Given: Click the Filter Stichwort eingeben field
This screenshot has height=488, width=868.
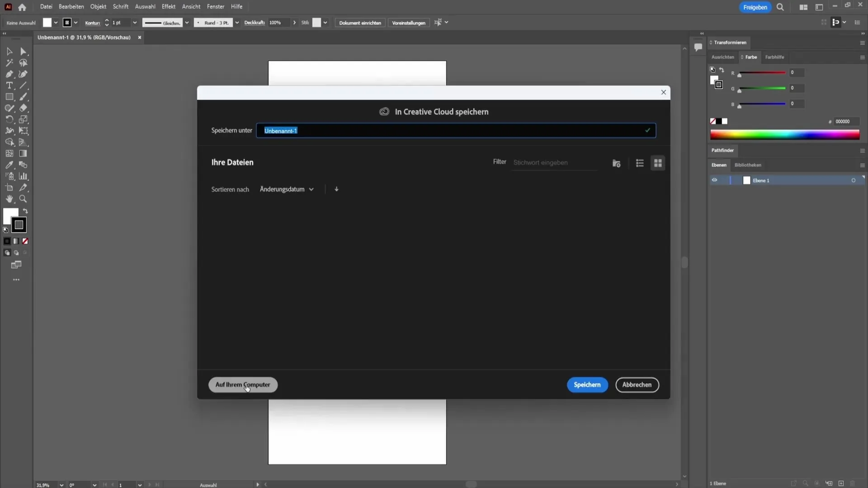Looking at the screenshot, I should (554, 163).
